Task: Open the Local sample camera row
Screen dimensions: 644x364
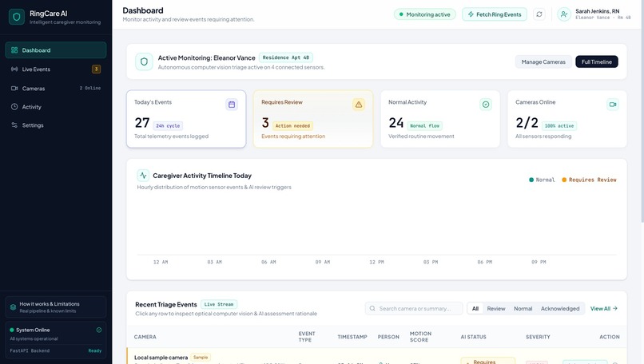Action: [x=376, y=356]
